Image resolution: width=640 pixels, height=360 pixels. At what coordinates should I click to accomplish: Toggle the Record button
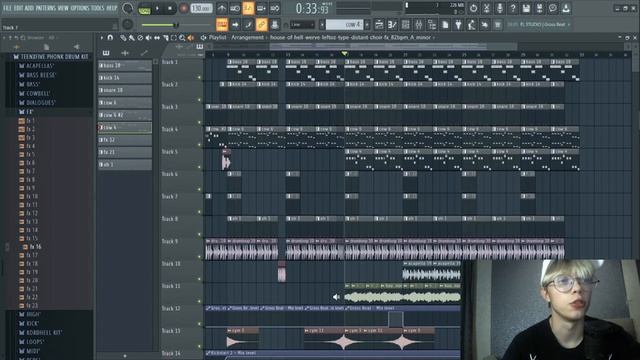[184, 8]
